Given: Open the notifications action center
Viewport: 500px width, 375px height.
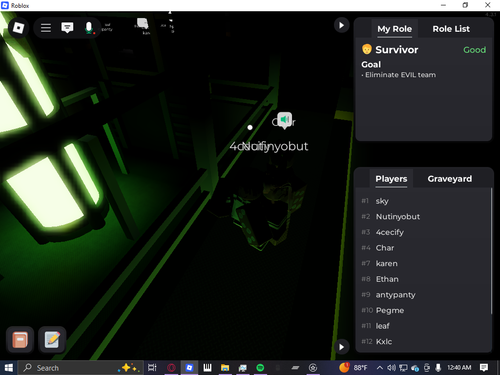Looking at the screenshot, I should tap(484, 368).
